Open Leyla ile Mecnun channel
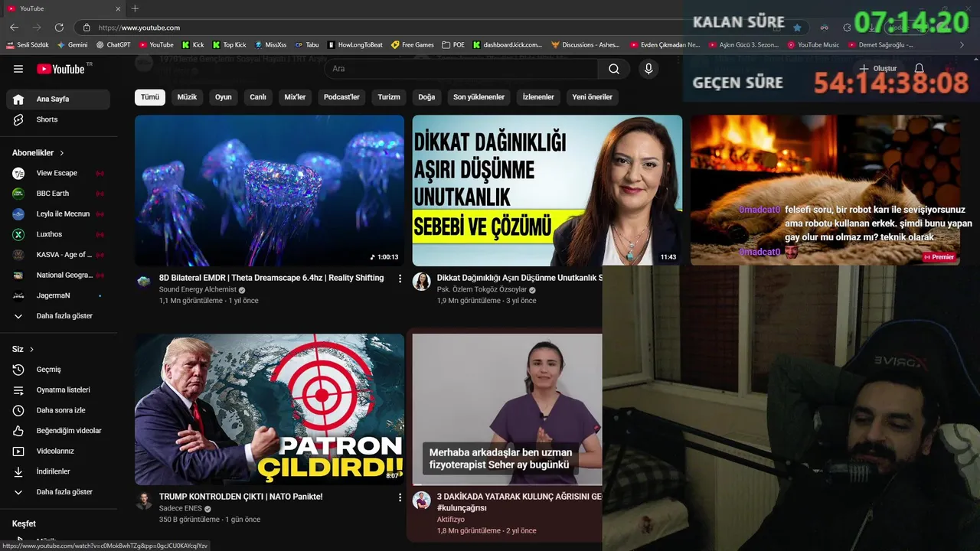Image resolution: width=980 pixels, height=551 pixels. (x=58, y=214)
